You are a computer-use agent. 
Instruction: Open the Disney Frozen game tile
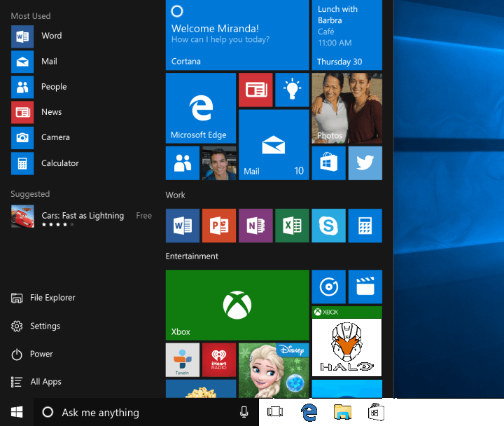tap(274, 371)
